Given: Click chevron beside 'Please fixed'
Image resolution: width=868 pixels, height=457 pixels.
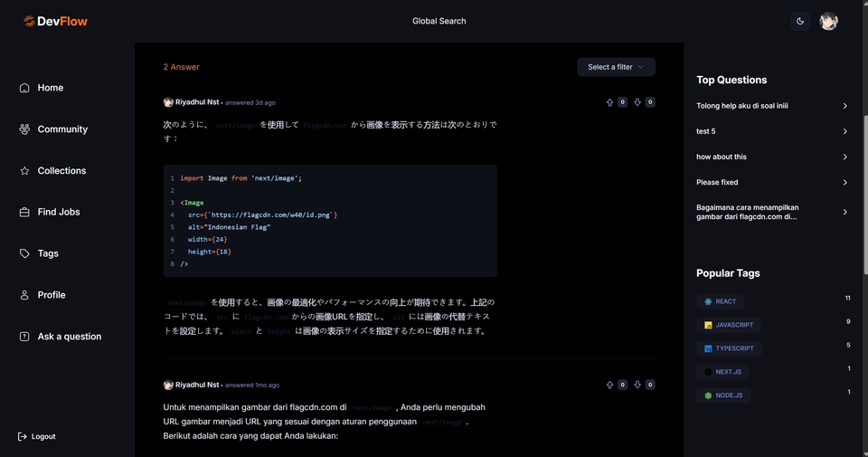Looking at the screenshot, I should (844, 182).
